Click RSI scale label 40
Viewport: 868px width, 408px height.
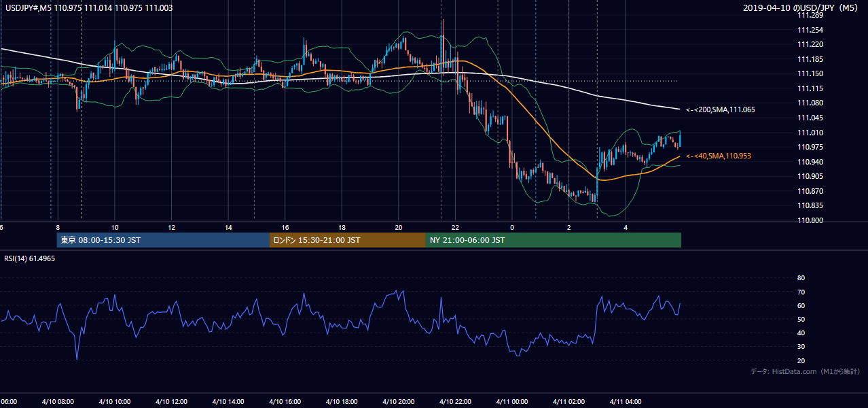pos(801,333)
